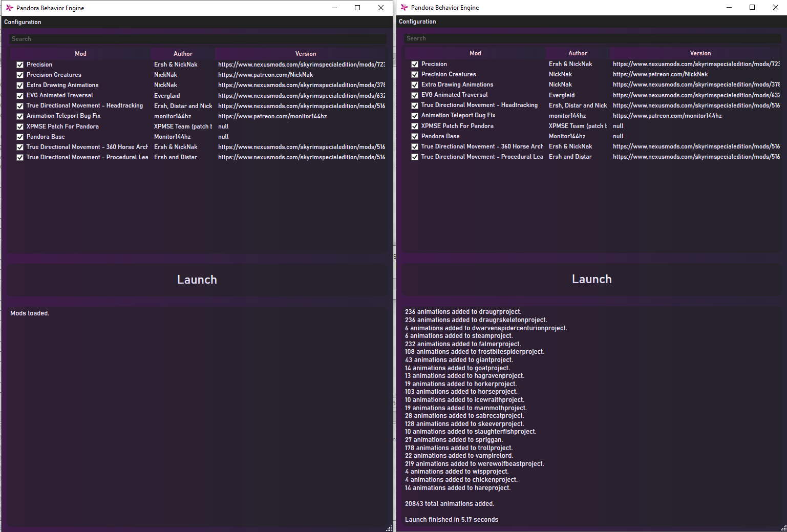Image resolution: width=787 pixels, height=532 pixels.
Task: Disable Extra Drawing Animations in left window
Action: pos(20,86)
